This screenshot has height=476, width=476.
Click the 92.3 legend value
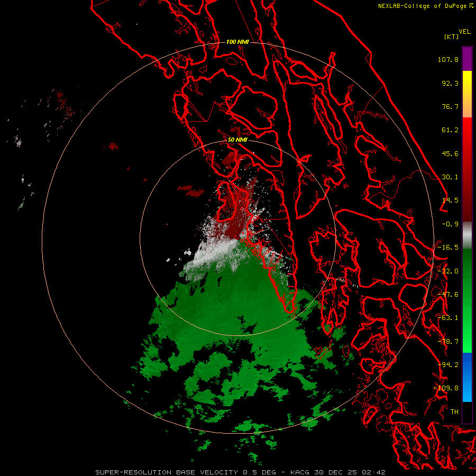click(x=450, y=83)
